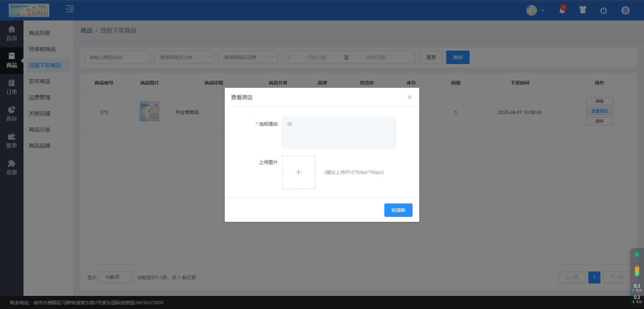Click the notification bell icon
This screenshot has height=309, width=644.
point(562,10)
